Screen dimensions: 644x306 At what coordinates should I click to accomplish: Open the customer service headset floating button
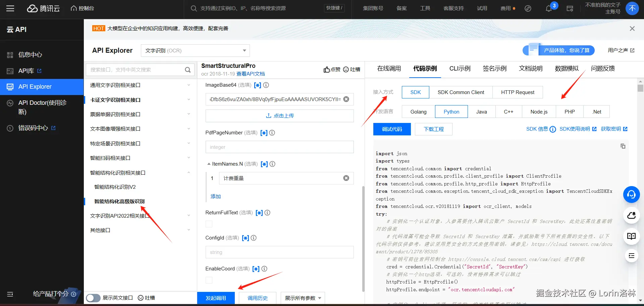[x=632, y=194]
